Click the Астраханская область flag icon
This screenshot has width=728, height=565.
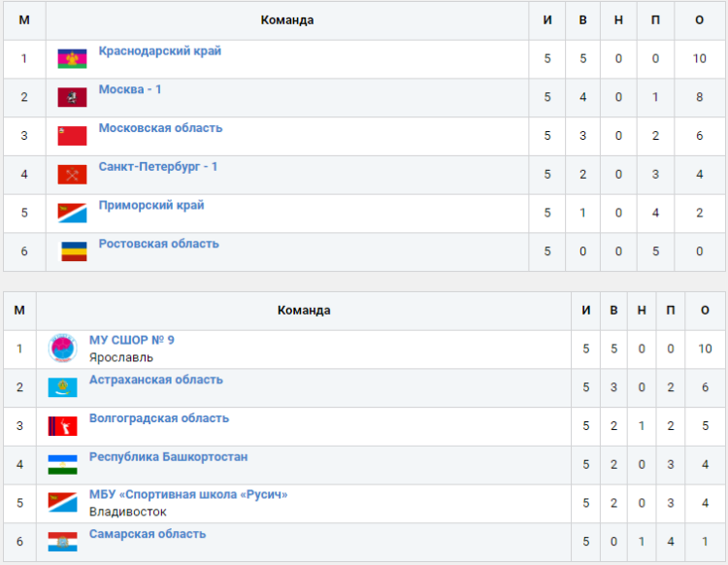pos(63,387)
